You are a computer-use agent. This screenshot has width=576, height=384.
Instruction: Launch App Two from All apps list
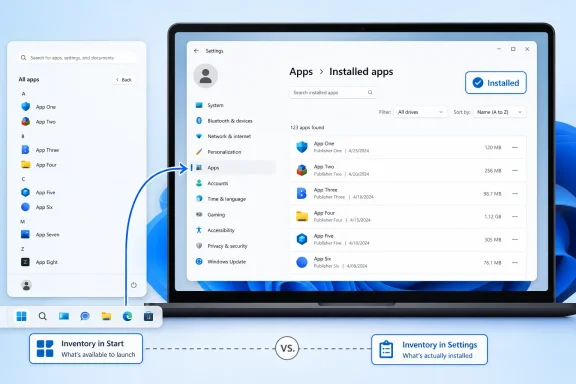[x=39, y=122]
